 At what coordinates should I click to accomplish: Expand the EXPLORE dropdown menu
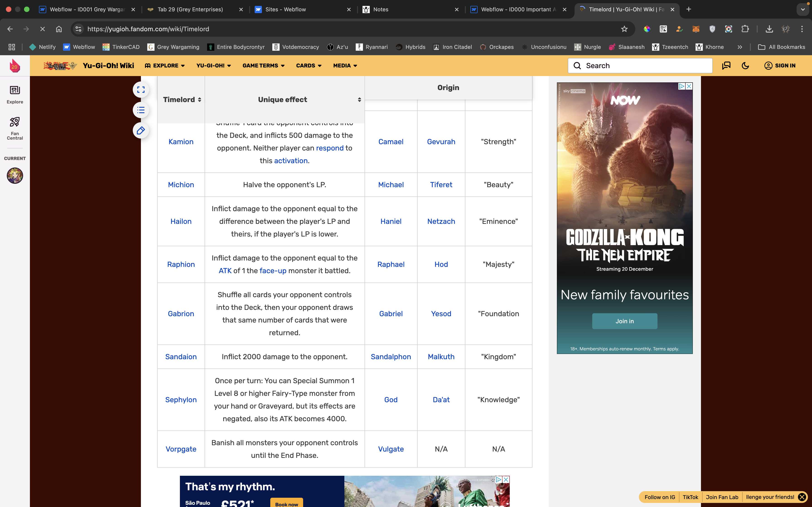tap(165, 66)
